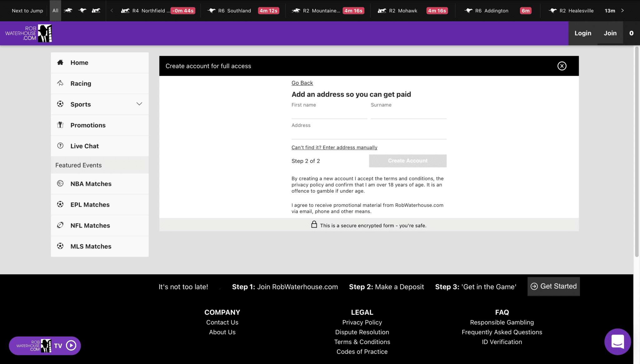Image resolution: width=640 pixels, height=364 pixels.
Task: Click the Rob Waterhouse logo
Action: (28, 33)
